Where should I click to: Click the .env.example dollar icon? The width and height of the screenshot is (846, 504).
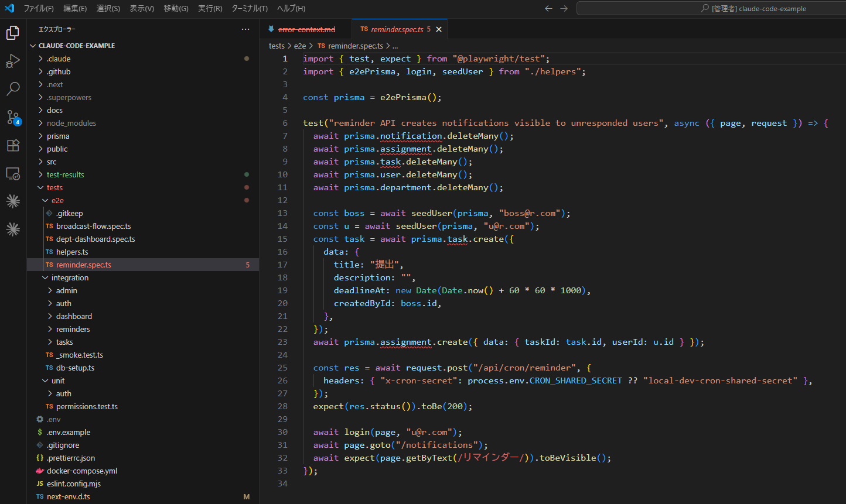(x=40, y=432)
